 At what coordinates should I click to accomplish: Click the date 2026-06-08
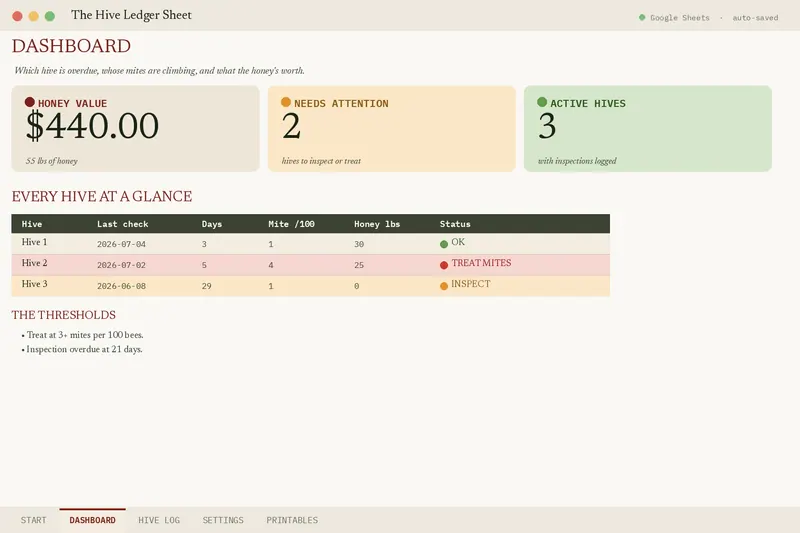121,286
